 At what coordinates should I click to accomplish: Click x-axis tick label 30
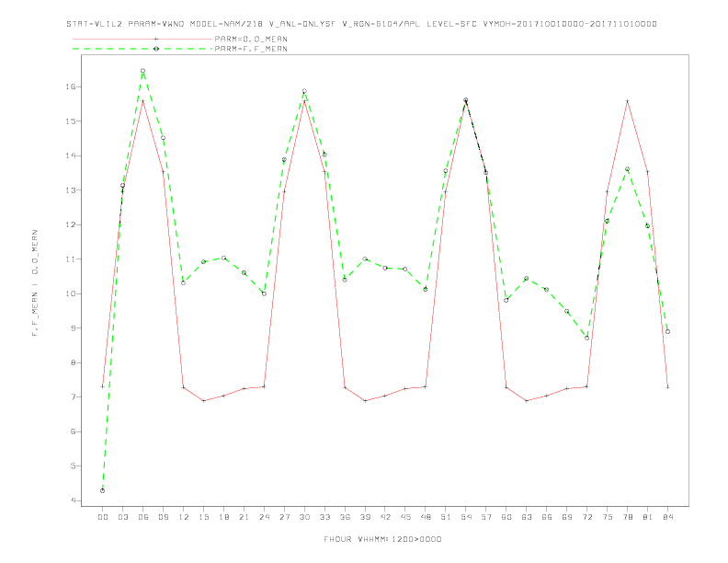click(304, 517)
